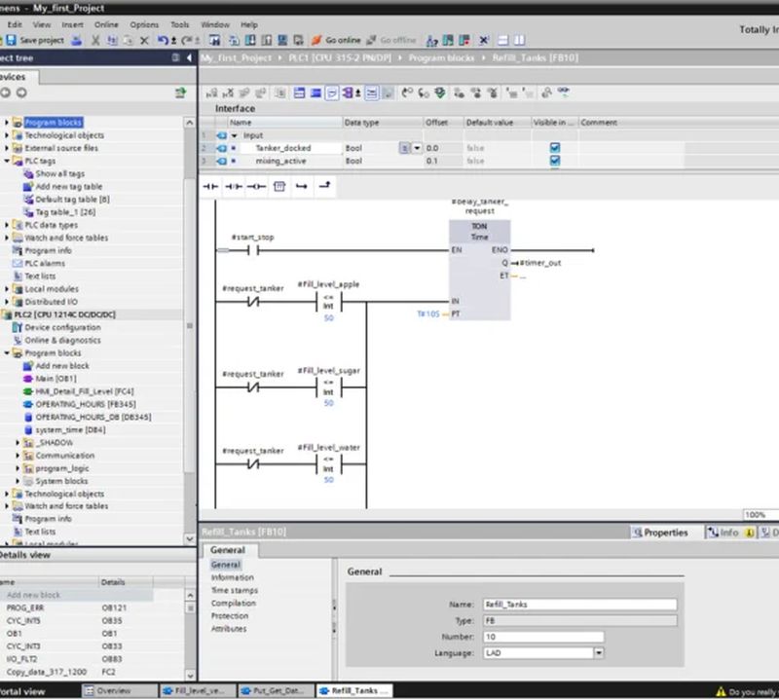Open the Options menu

pyautogui.click(x=144, y=24)
